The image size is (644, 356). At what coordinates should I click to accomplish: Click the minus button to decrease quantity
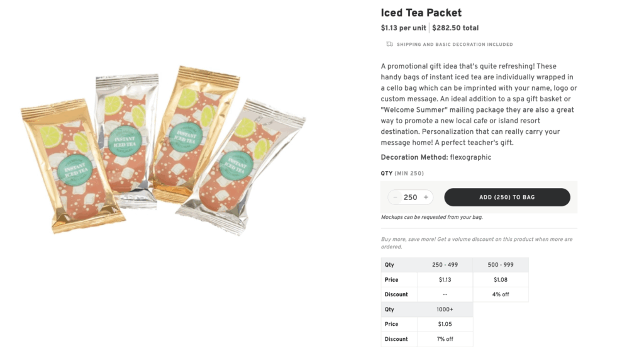(x=395, y=197)
